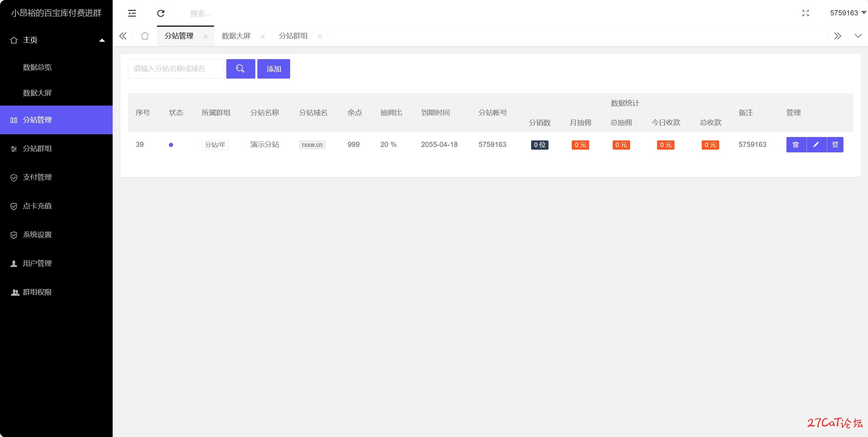Viewport: 868px width, 437px height.
Task: Open 支付管理 in the sidebar
Action: tap(56, 177)
